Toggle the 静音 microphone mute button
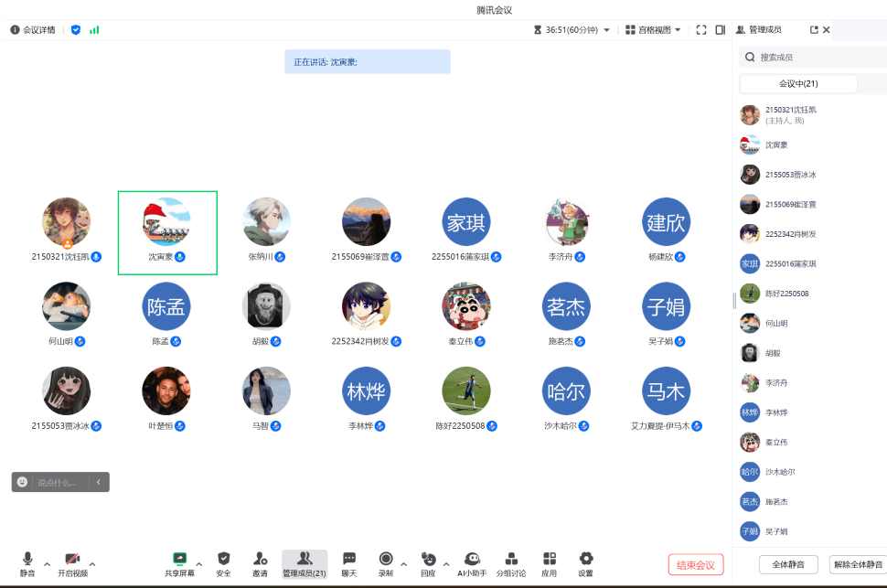Image resolution: width=887 pixels, height=588 pixels. pyautogui.click(x=27, y=559)
